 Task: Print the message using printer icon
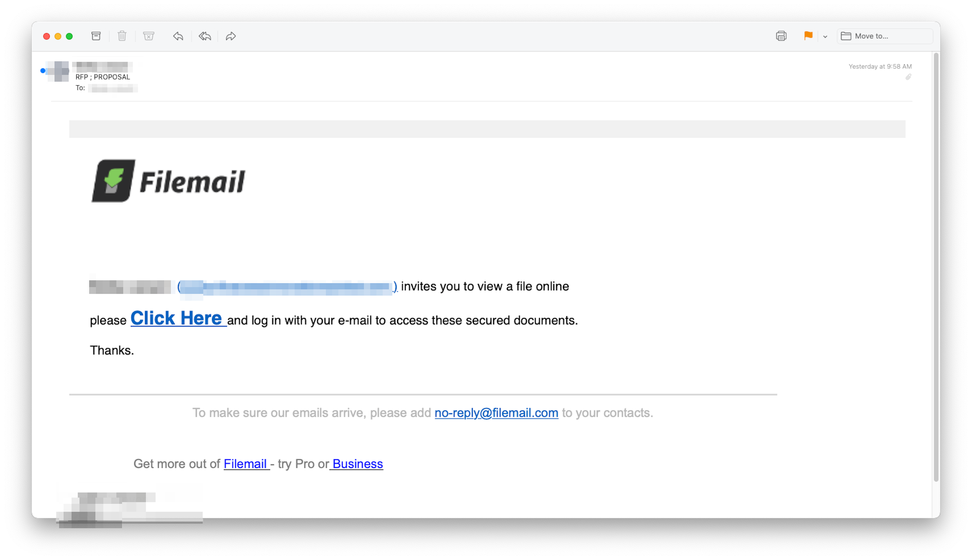point(781,36)
